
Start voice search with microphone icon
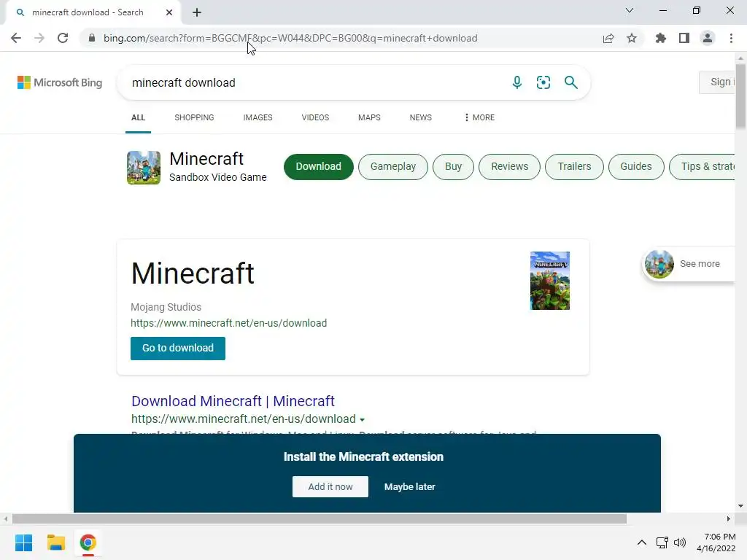coord(517,82)
